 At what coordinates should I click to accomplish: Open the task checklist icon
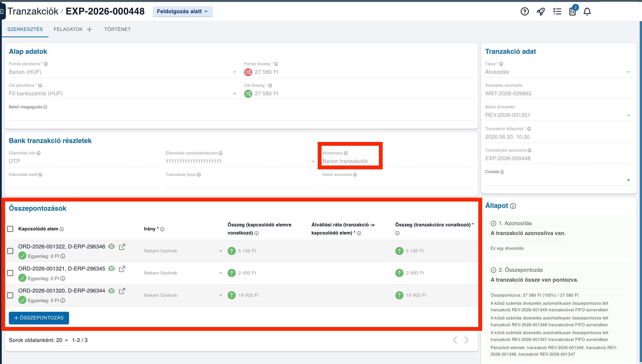(557, 11)
